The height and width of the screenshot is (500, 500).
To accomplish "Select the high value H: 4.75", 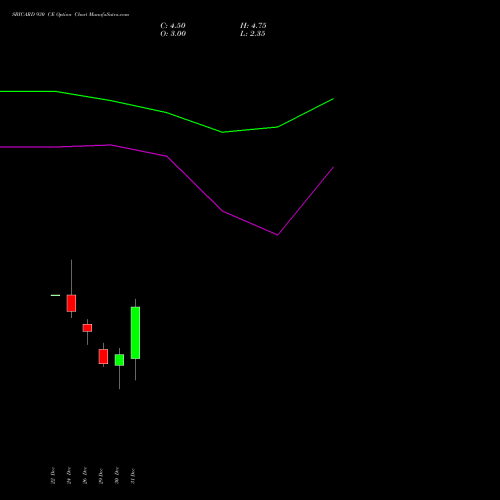I will 253,26.
